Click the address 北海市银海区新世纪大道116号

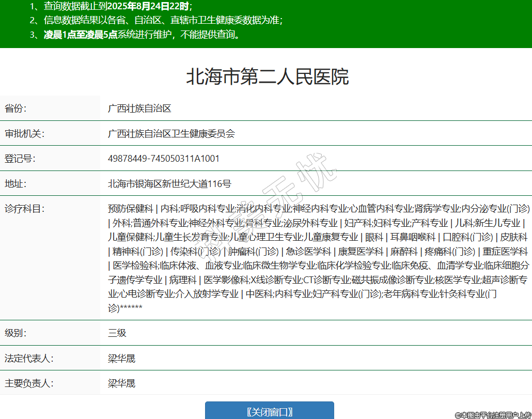169,183
